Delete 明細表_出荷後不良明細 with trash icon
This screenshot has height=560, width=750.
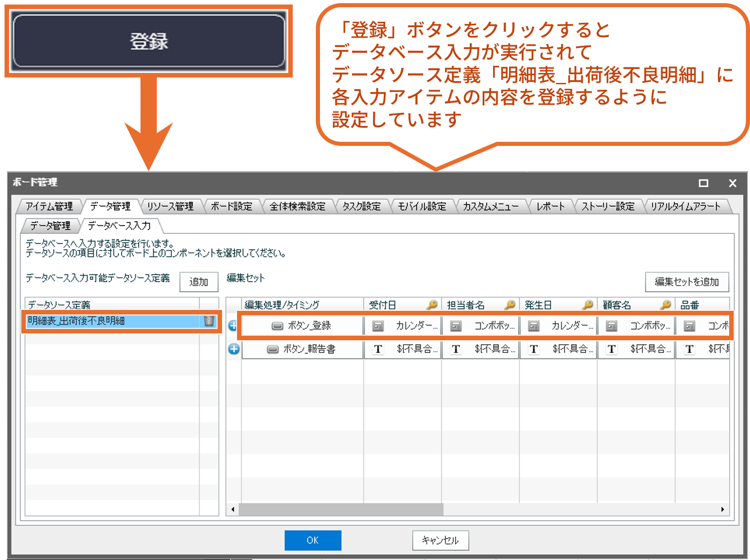(x=209, y=321)
